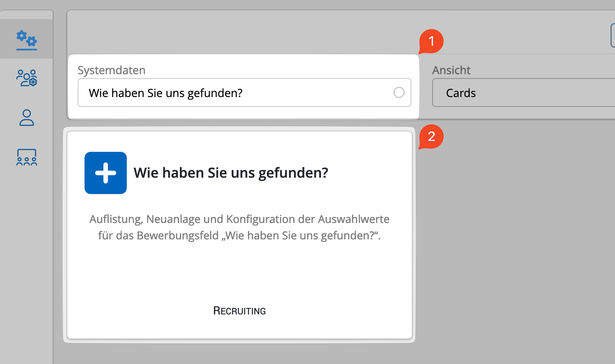Click the partially visible button at top right
Screen dimensions: 615x364
click(612, 35)
